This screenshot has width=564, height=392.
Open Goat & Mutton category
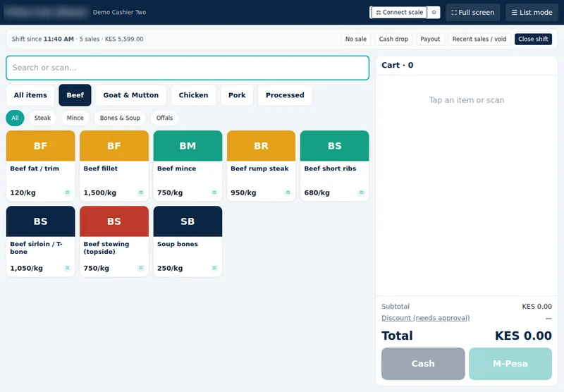[131, 95]
